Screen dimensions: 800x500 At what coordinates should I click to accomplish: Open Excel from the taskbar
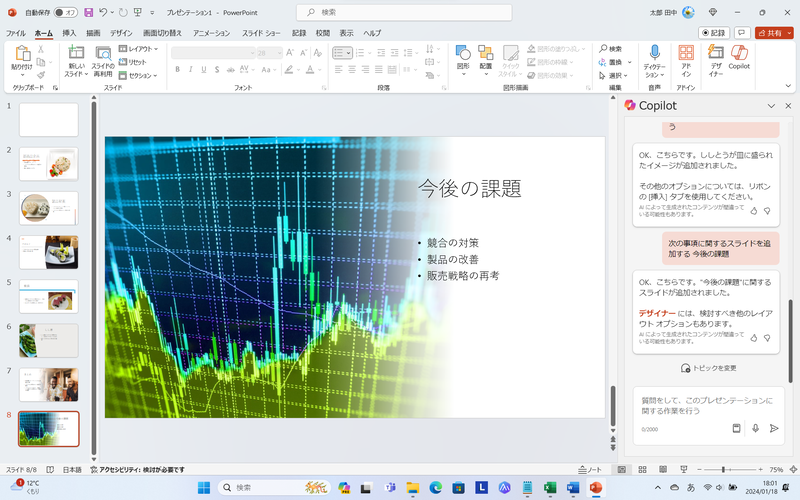pyautogui.click(x=549, y=488)
